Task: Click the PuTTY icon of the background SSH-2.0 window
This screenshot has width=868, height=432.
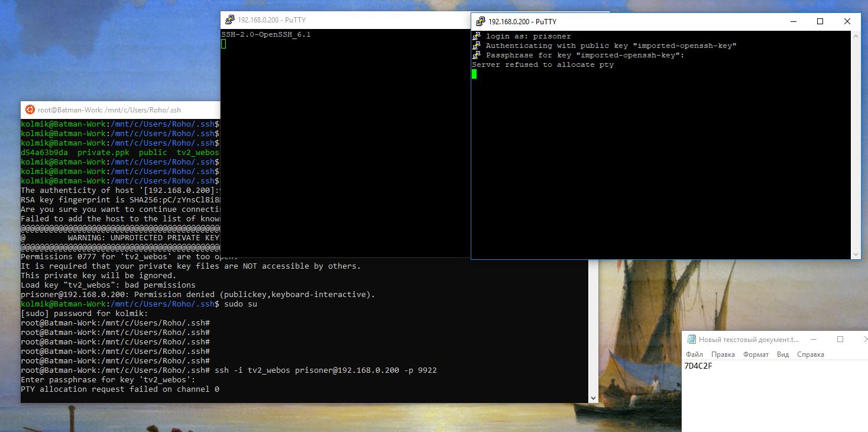Action: point(229,20)
